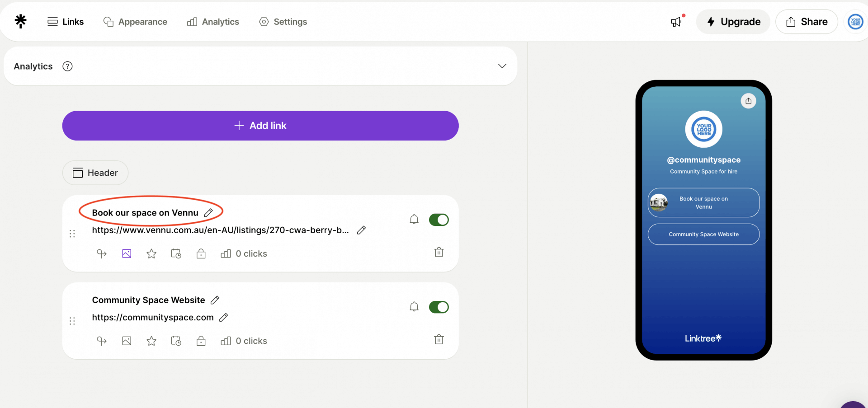Collapse the Analytics panel chevron
Image resolution: width=868 pixels, height=408 pixels.
(x=501, y=66)
